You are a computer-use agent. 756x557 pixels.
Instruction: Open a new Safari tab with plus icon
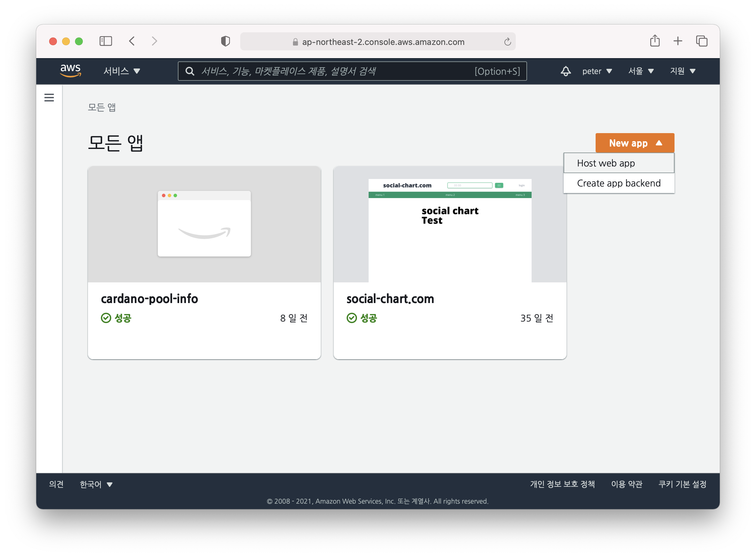pos(678,41)
